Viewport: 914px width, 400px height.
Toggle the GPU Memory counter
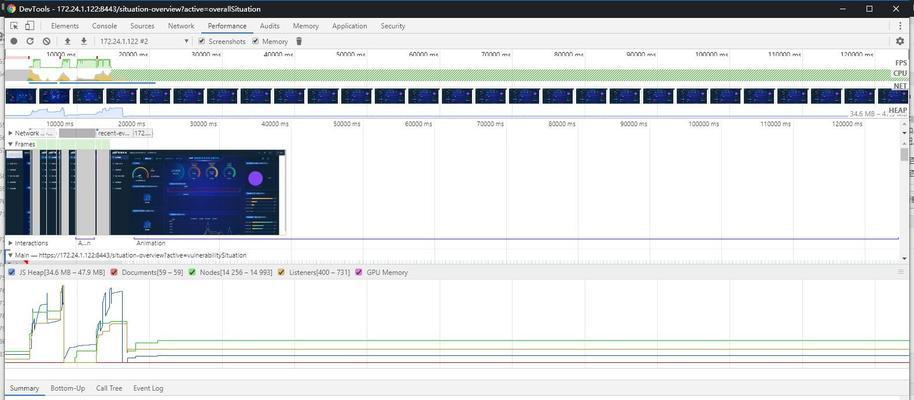358,272
